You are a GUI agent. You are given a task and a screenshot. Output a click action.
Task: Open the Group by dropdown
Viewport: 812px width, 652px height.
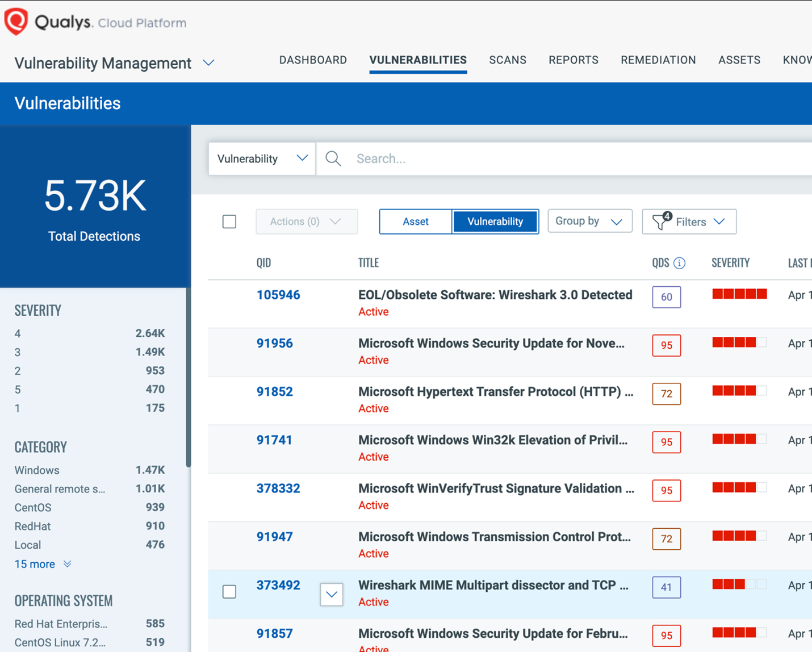[x=589, y=221]
